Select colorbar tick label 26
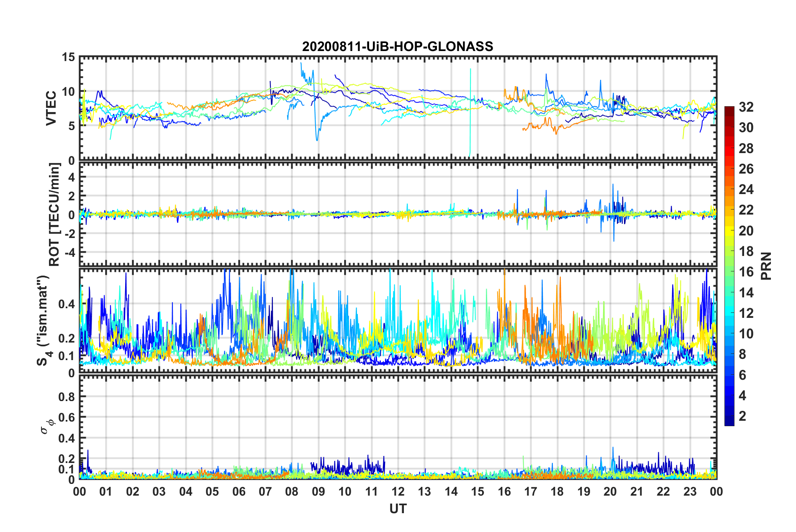The width and height of the screenshot is (796, 532). click(x=746, y=169)
